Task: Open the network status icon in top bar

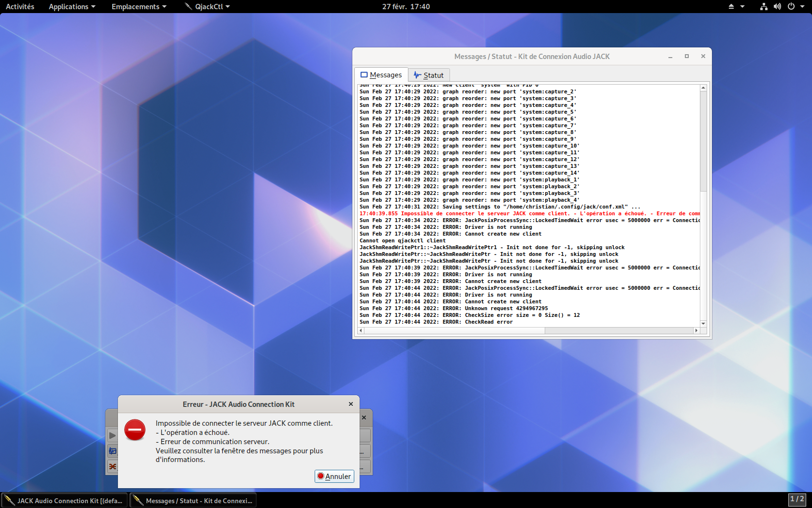Action: pos(764,6)
